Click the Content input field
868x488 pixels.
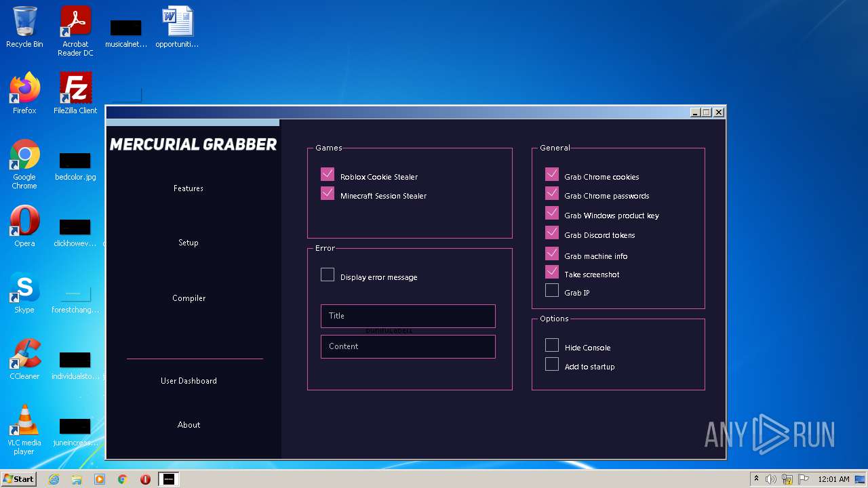pos(408,346)
